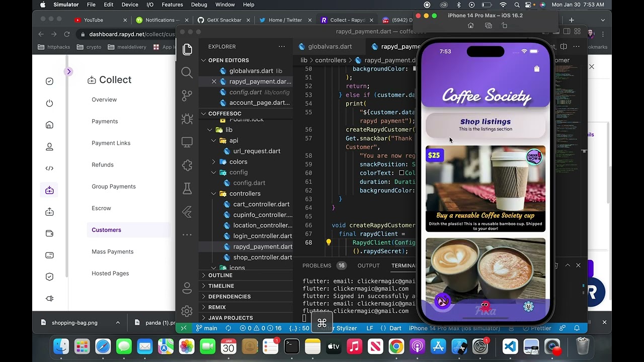Viewport: 644px width, 362px height.
Task: Tap the reusable Coffee Society cup card
Action: 486,189
